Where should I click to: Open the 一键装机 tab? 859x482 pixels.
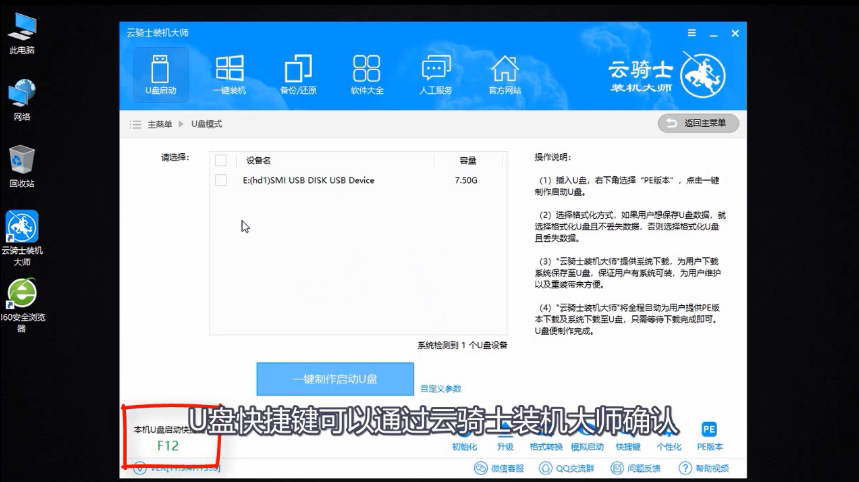click(x=230, y=75)
